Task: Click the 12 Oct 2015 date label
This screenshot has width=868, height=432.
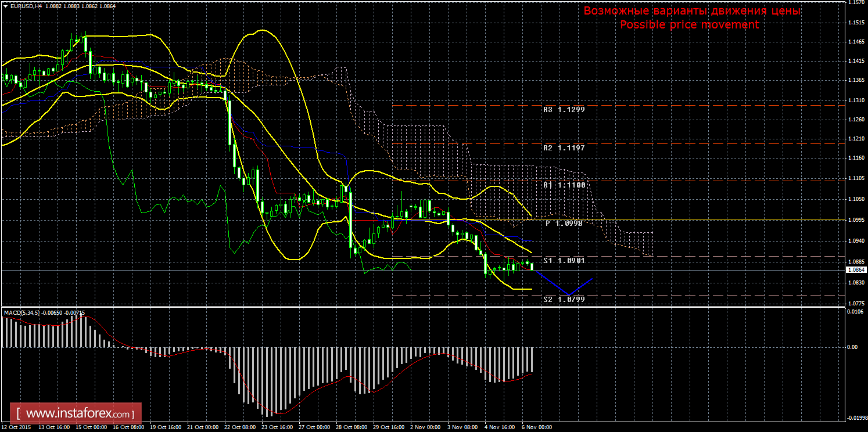Action: point(16,427)
